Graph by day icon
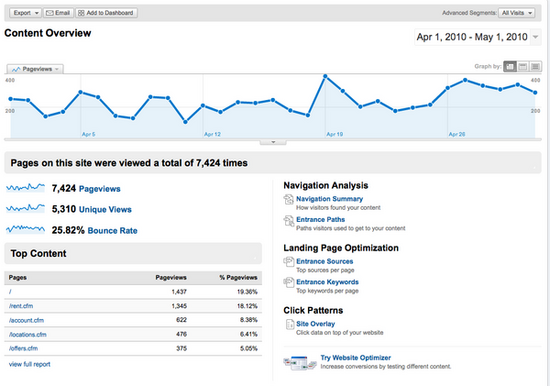This screenshot has width=550, height=386. (x=510, y=66)
